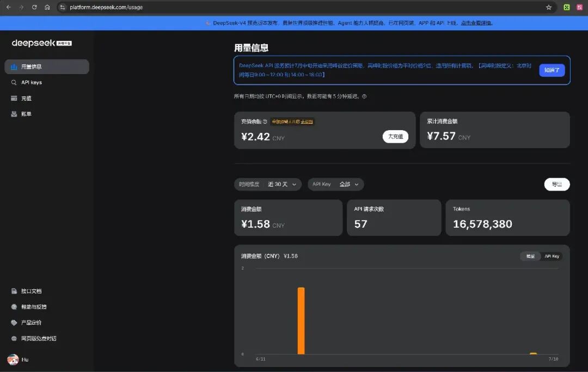The width and height of the screenshot is (588, 372).
Task: Click the browser home icon
Action: tap(47, 7)
